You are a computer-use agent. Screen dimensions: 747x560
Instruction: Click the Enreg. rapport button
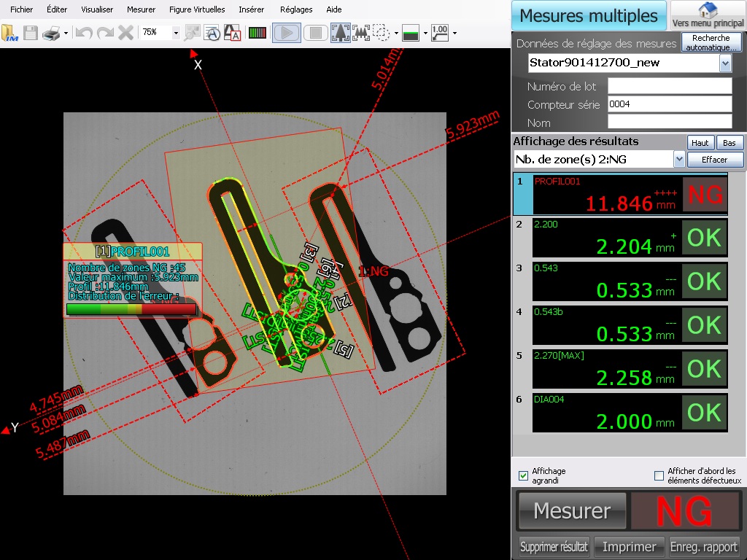pyautogui.click(x=704, y=547)
